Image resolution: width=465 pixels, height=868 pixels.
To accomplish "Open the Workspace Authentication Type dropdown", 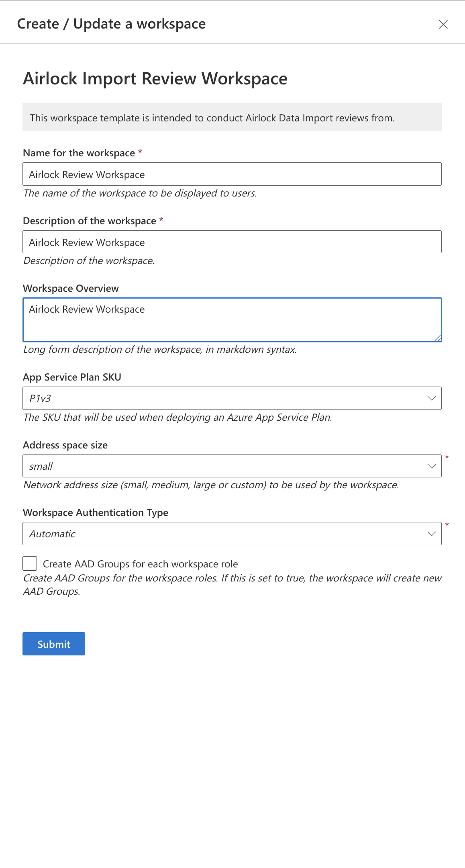I will click(225, 534).
